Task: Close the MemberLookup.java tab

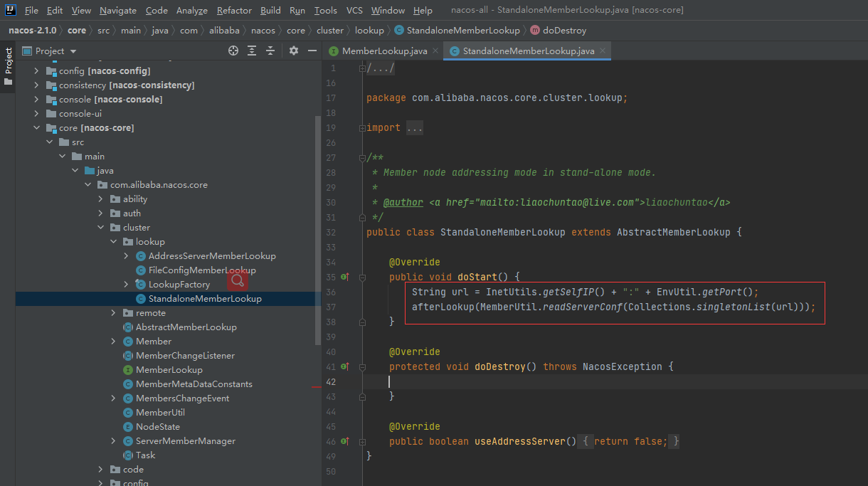Action: pyautogui.click(x=435, y=51)
